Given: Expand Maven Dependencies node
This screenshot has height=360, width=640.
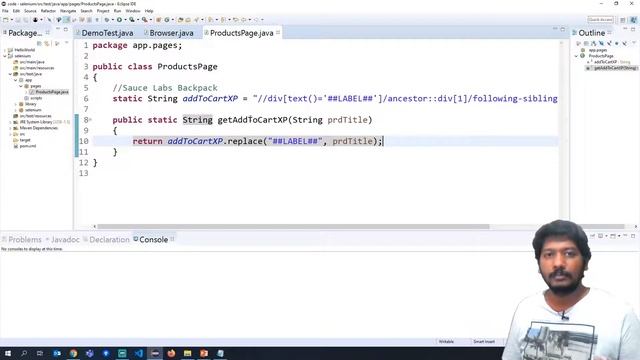Looking at the screenshot, I should pyautogui.click(x=10, y=128).
